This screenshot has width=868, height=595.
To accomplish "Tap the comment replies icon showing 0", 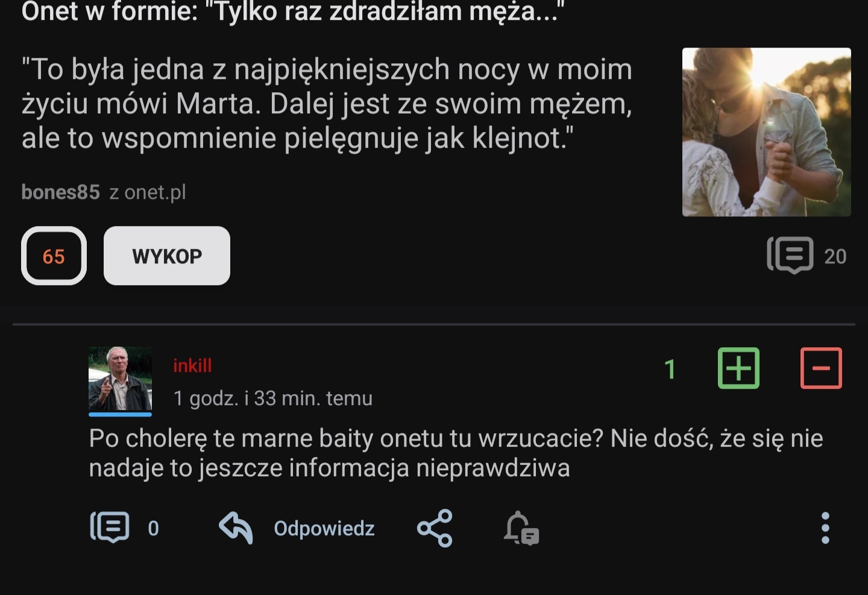I will (x=110, y=528).
